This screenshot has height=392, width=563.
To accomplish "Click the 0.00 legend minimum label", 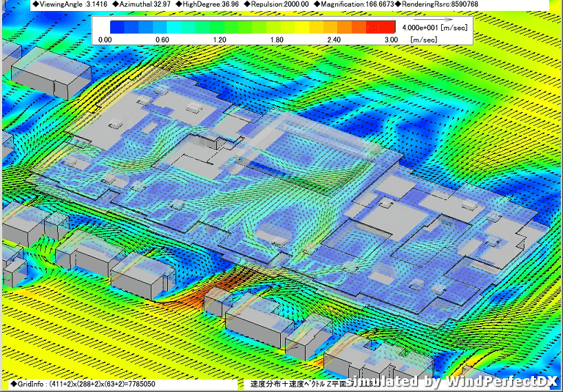I will pos(105,40).
